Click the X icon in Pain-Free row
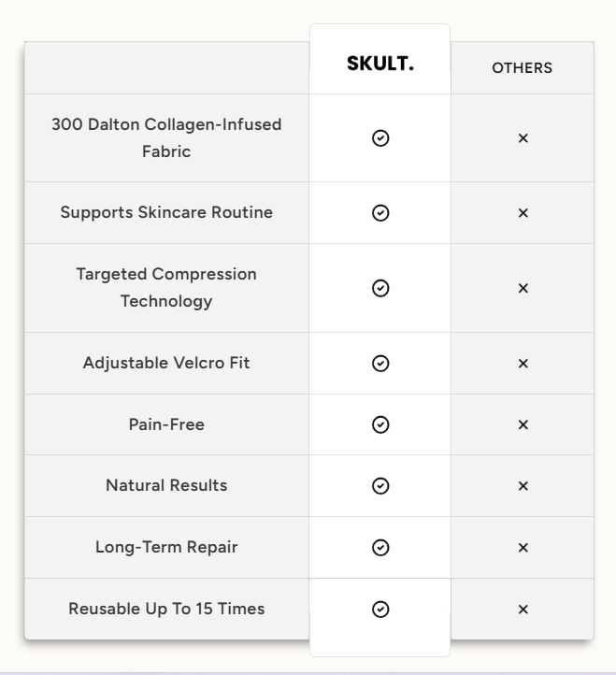This screenshot has height=675, width=616. 523,424
